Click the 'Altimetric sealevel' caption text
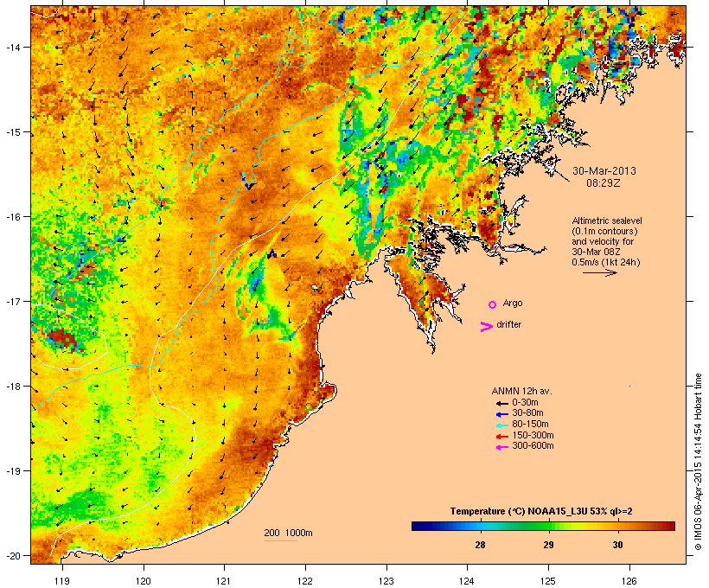 click(607, 220)
